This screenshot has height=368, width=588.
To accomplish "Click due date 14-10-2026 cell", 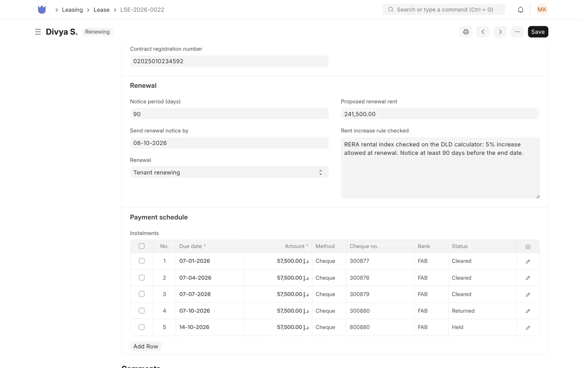I will [x=210, y=327].
